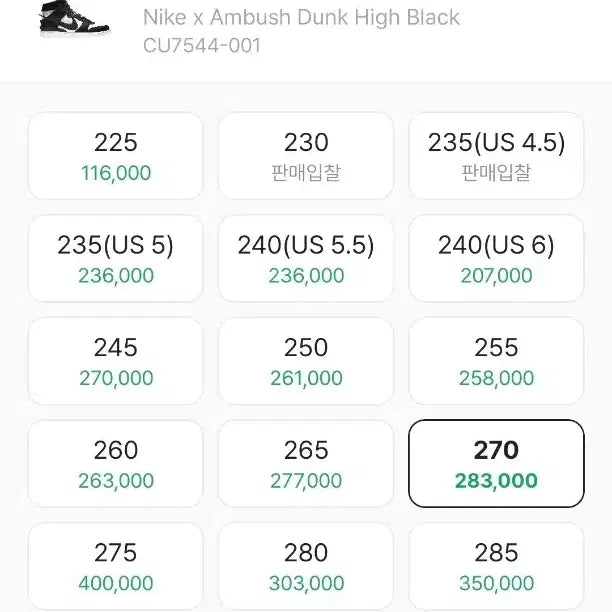The width and height of the screenshot is (612, 612).
Task: Select size 280 priced 303,000
Action: point(306,565)
